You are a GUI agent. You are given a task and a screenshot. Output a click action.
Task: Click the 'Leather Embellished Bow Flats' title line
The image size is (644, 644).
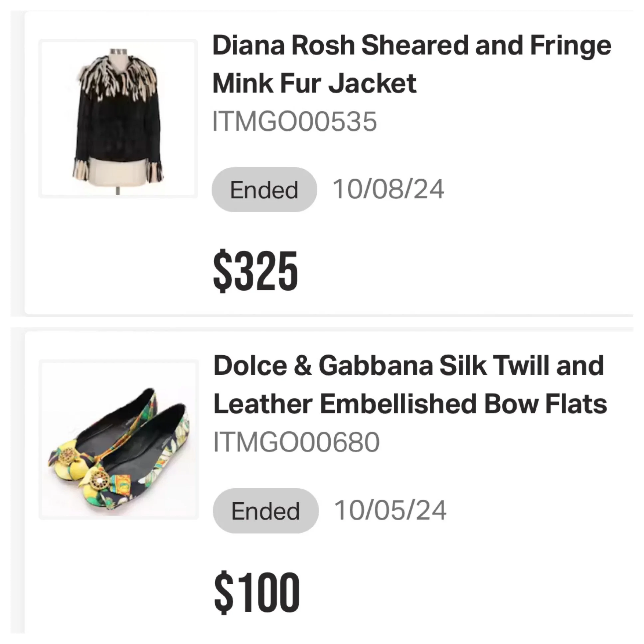410,404
